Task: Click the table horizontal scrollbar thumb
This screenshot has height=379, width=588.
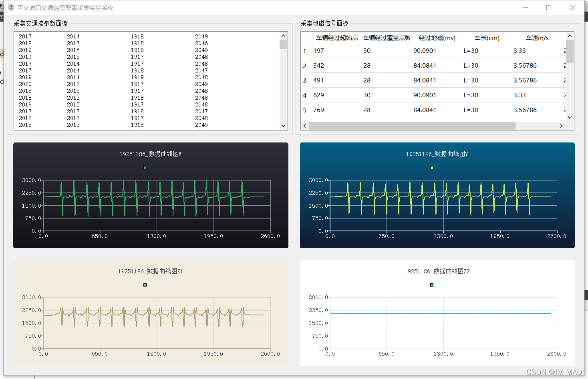Action: pos(412,126)
